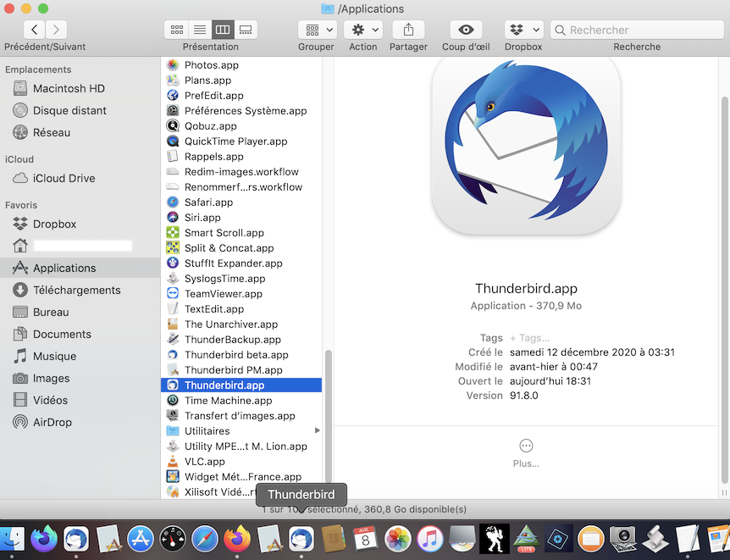Image resolution: width=730 pixels, height=560 pixels.
Task: Open iTunes from the Dock
Action: [x=429, y=539]
